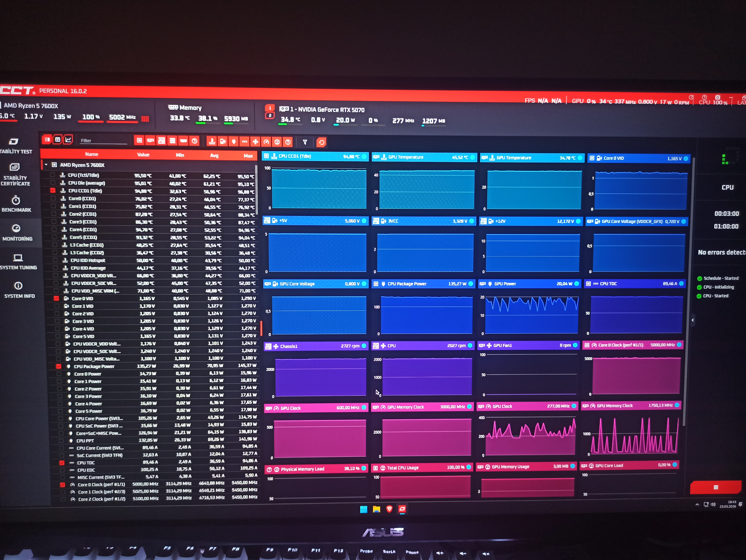Toggle the usage load sensor filter icon
Image resolution: width=746 pixels, height=560 pixels.
277,142
